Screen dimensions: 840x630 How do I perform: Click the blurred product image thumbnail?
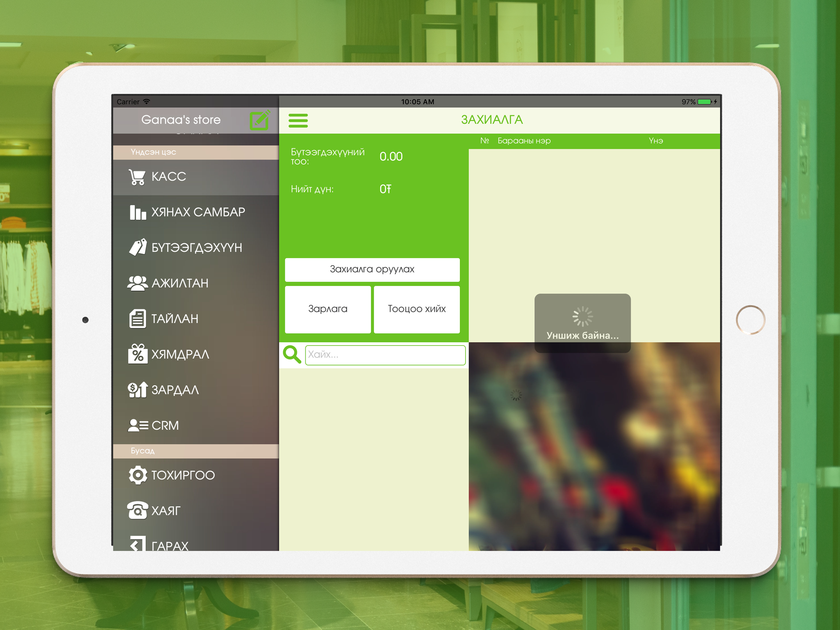click(594, 446)
